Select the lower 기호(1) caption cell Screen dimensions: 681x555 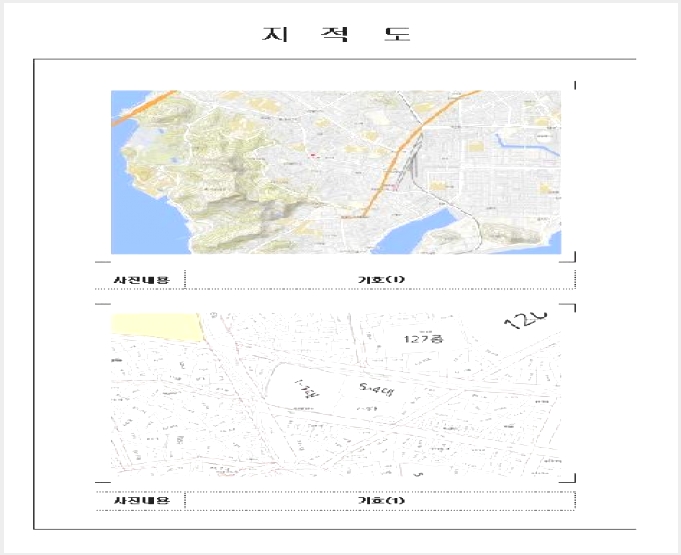380,500
